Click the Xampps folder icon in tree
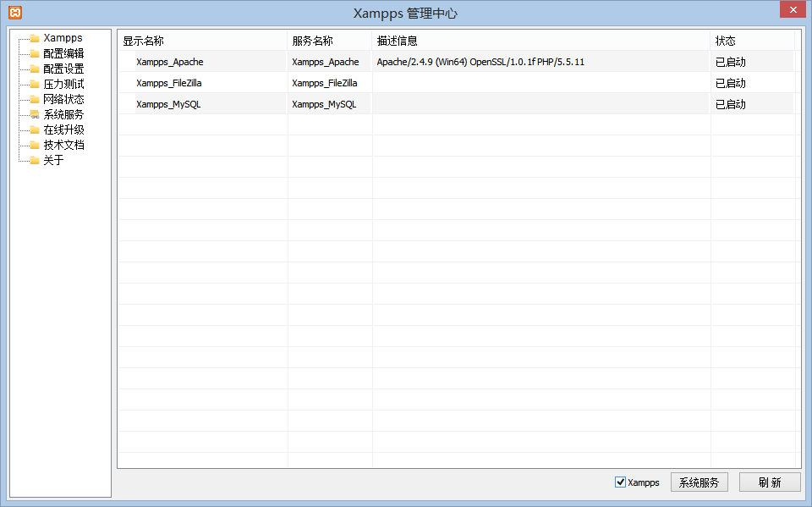Viewport: 812px width, 507px height. (35, 38)
